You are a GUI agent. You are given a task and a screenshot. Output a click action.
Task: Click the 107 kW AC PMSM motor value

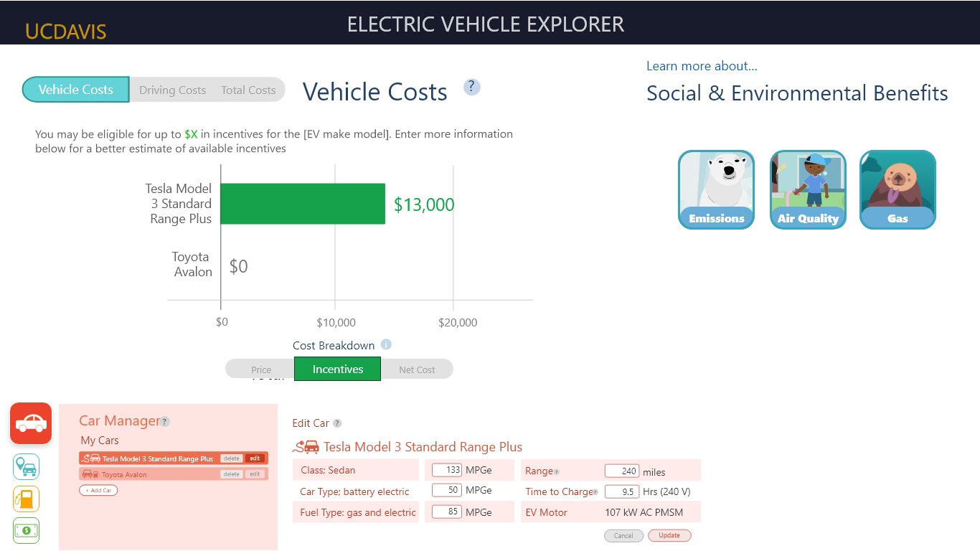[644, 512]
